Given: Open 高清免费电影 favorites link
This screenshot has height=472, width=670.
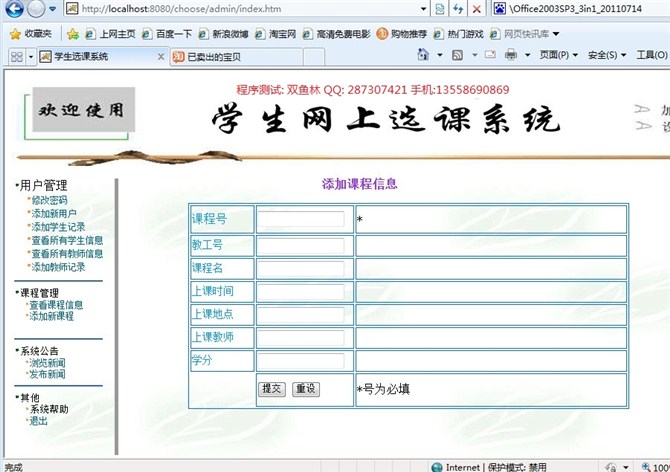Looking at the screenshot, I should [x=336, y=34].
